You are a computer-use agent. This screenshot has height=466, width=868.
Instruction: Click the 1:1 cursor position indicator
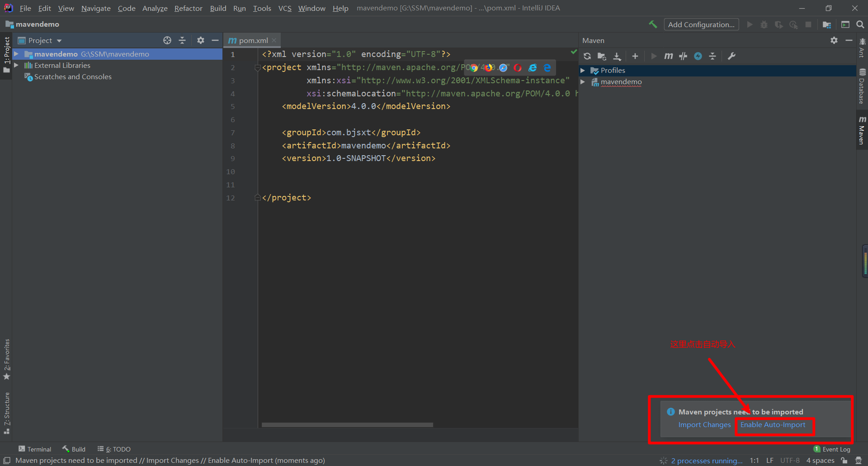[x=754, y=461]
